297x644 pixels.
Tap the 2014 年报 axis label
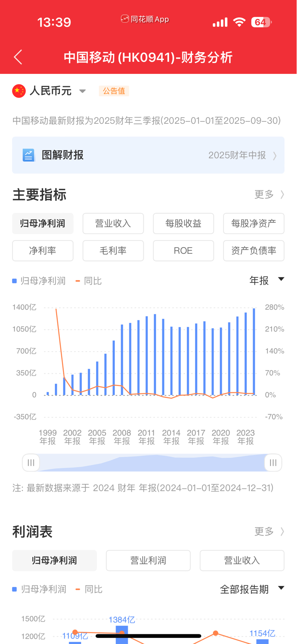(x=171, y=437)
